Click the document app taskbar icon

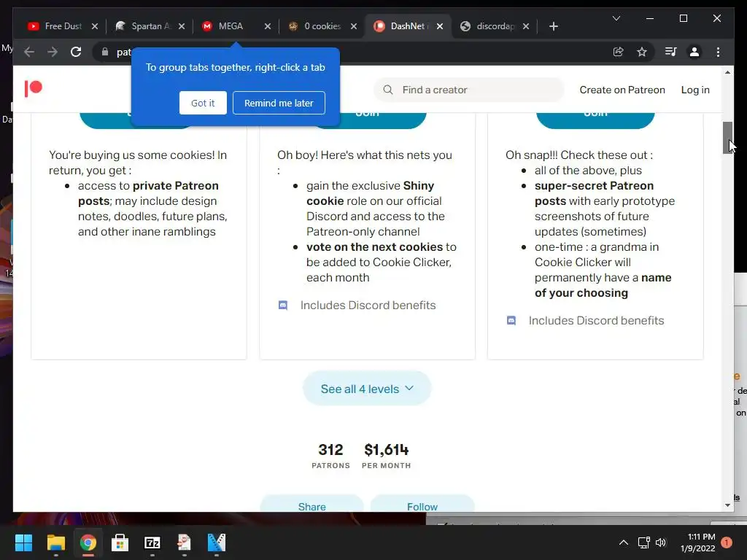pos(185,542)
